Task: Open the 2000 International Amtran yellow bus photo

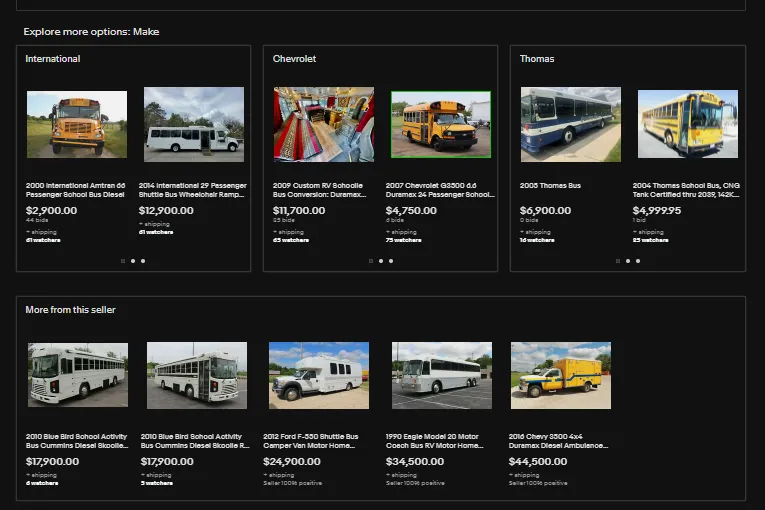Action: (x=77, y=124)
